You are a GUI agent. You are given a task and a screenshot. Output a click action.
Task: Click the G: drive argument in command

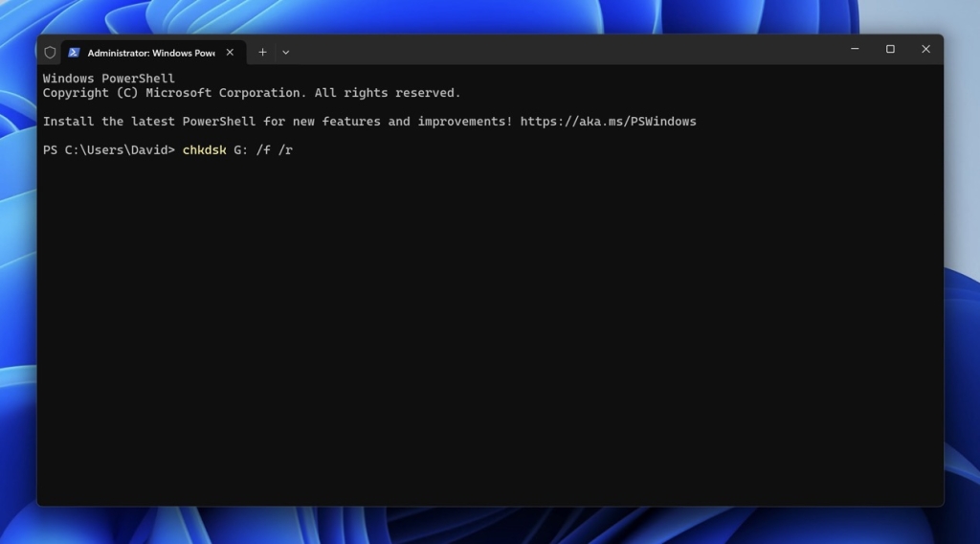pyautogui.click(x=240, y=150)
